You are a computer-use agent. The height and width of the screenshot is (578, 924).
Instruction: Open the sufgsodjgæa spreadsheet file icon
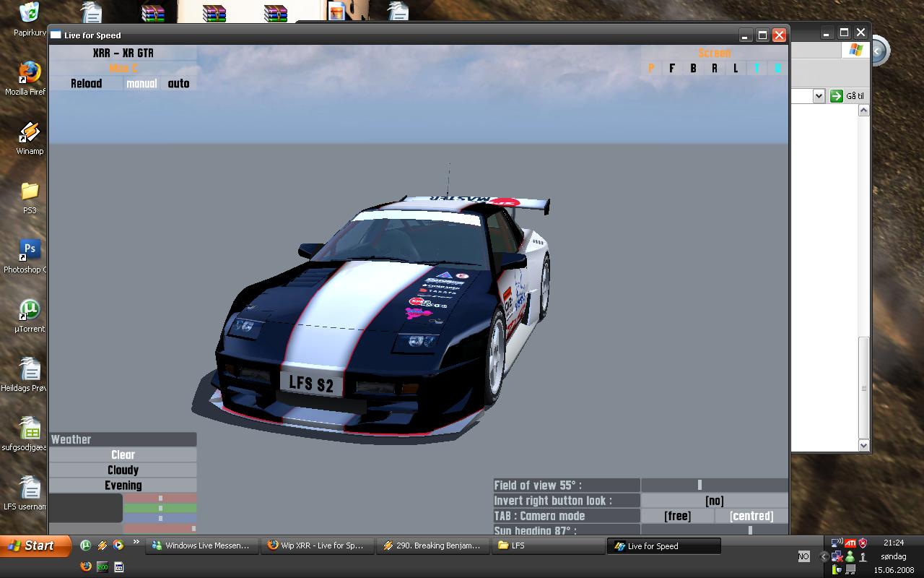tap(30, 428)
